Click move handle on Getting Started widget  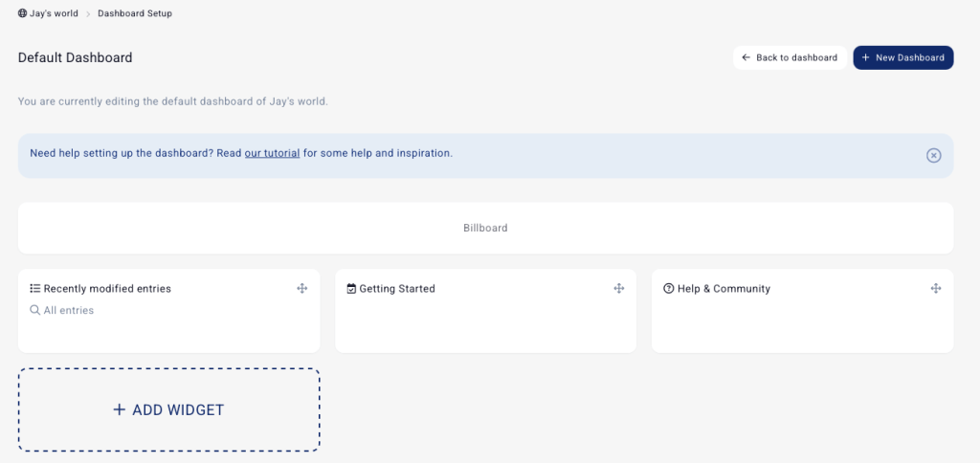(x=618, y=288)
